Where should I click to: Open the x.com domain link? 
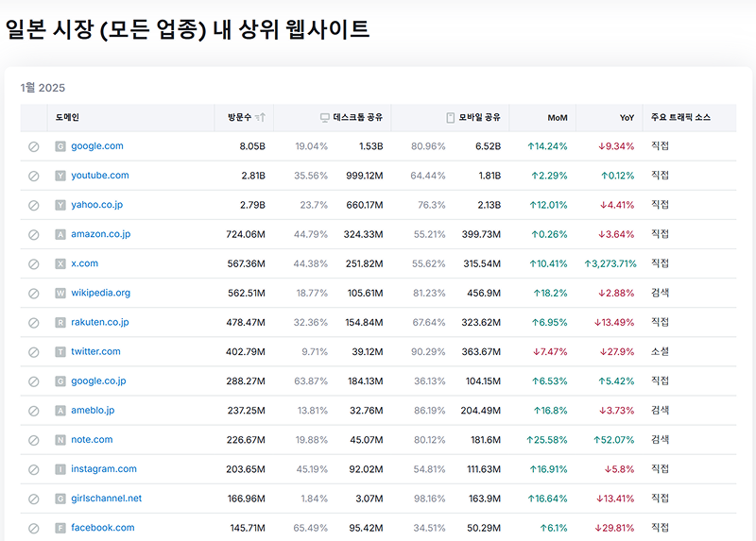pos(84,263)
